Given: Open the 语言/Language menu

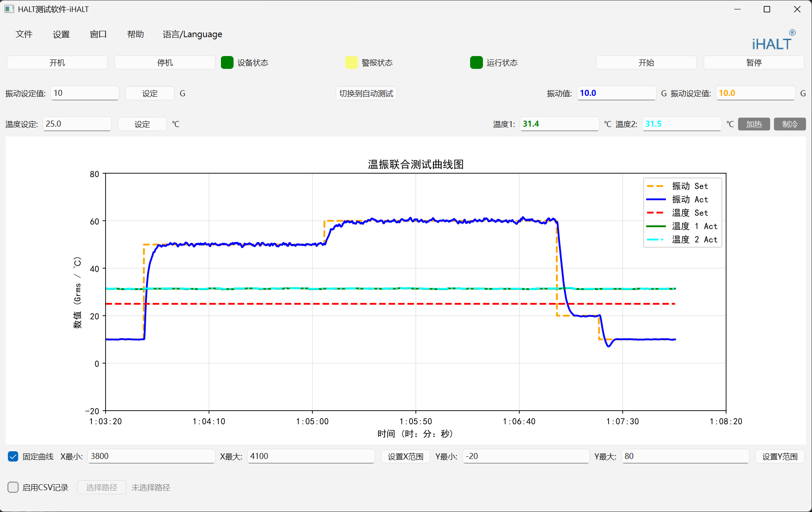Looking at the screenshot, I should [192, 34].
